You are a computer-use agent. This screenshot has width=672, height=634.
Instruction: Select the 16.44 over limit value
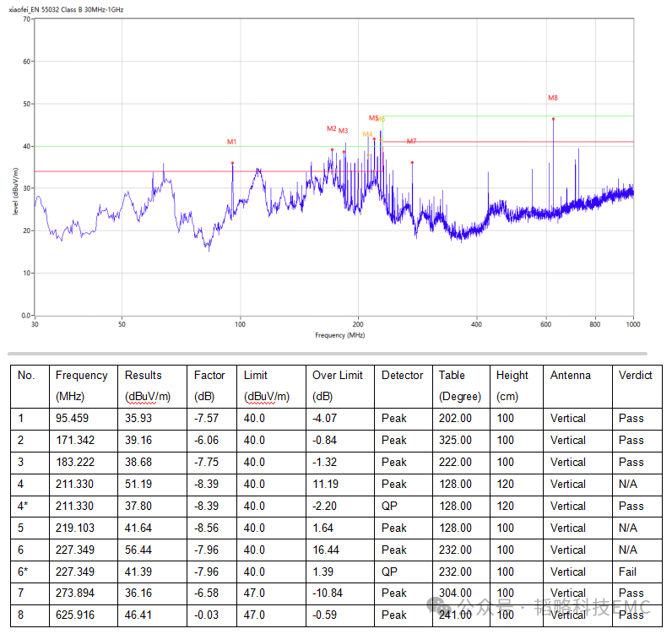coord(326,550)
